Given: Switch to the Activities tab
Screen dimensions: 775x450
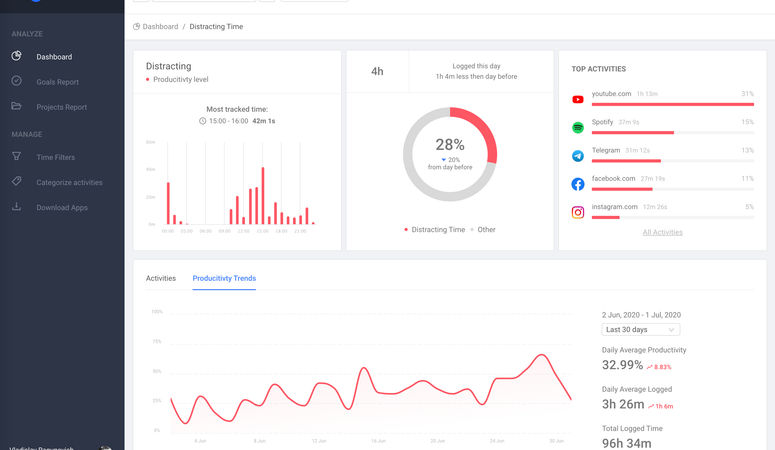Looking at the screenshot, I should pyautogui.click(x=161, y=278).
